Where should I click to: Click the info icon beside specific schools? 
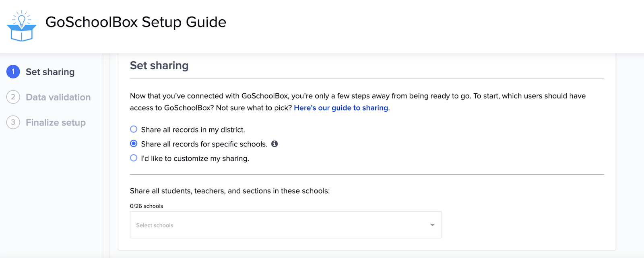[275, 144]
